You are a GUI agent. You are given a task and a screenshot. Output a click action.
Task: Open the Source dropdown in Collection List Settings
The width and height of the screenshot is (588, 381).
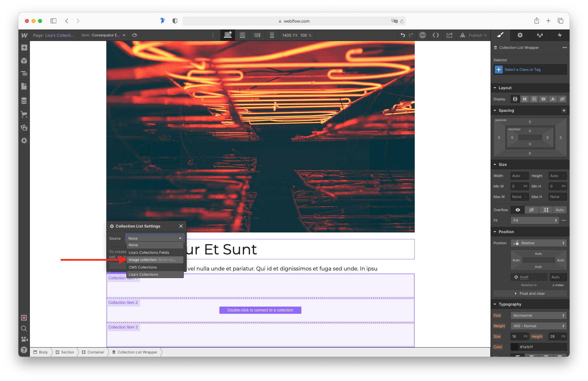tap(155, 238)
